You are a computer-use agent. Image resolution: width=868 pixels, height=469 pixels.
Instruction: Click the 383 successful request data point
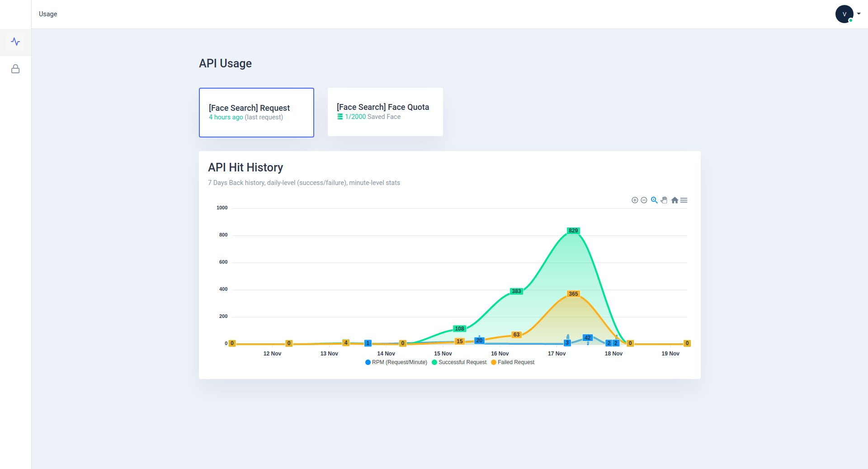(x=516, y=291)
